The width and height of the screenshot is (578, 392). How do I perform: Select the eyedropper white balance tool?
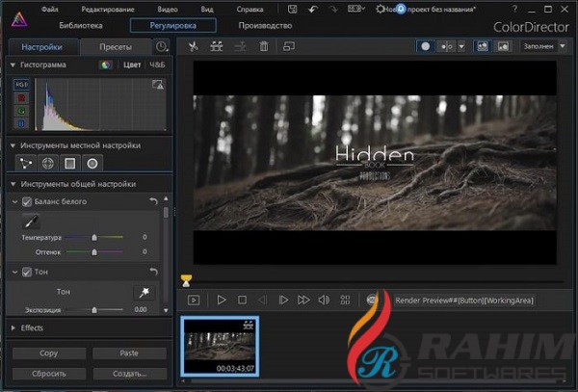pos(29,221)
